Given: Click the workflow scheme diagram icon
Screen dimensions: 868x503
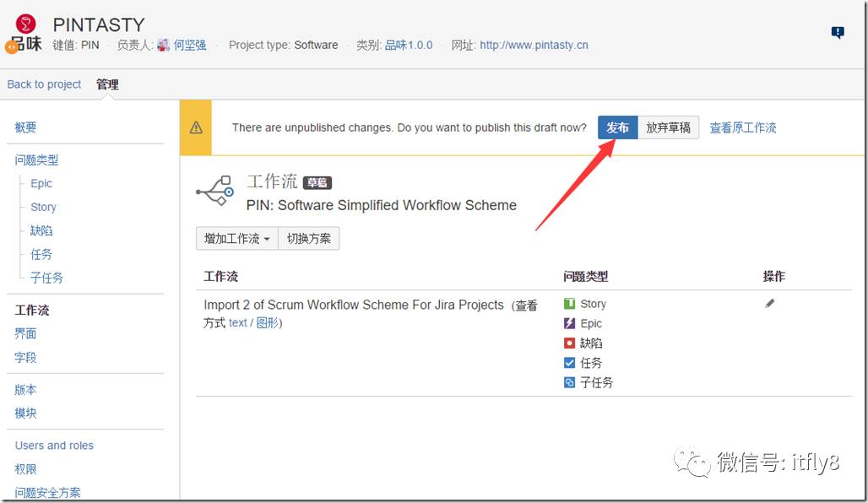Looking at the screenshot, I should tap(215, 191).
